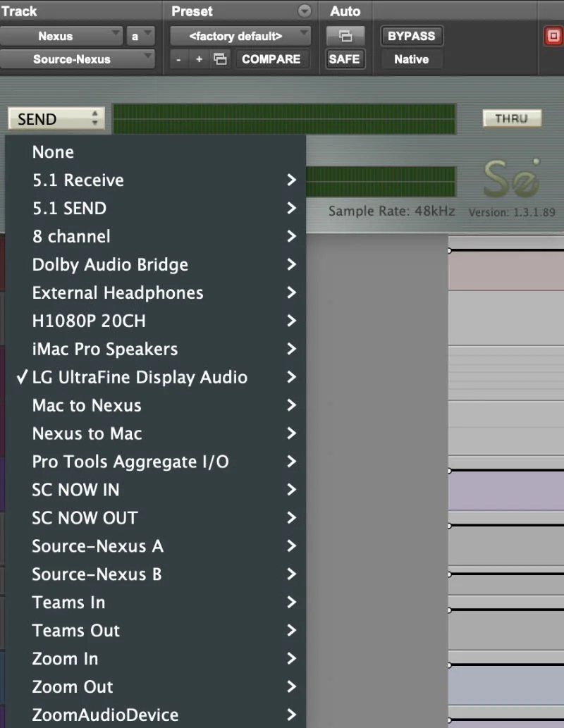Select Teams In entry
Viewport: 564px width, 728px height.
tap(156, 602)
